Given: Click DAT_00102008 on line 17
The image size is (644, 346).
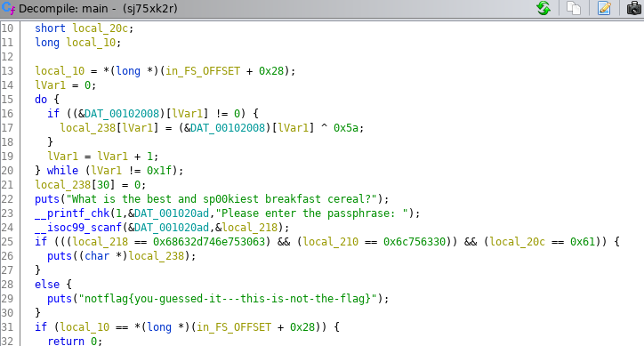Looking at the screenshot, I should [228, 128].
